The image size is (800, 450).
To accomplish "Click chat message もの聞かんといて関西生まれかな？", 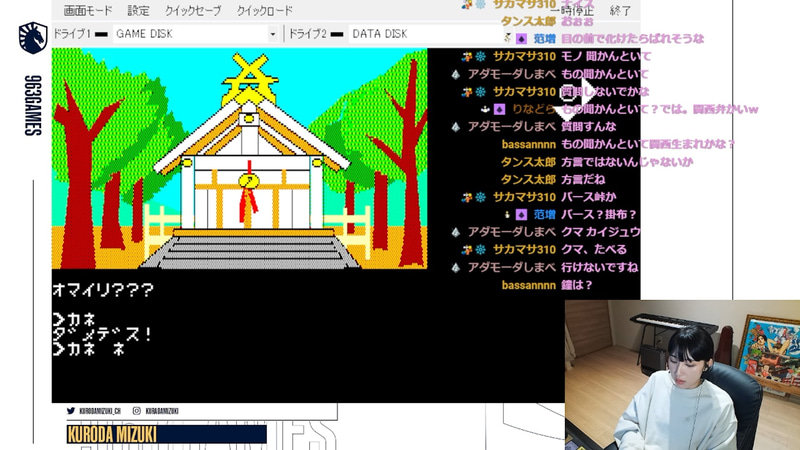I will [648, 144].
